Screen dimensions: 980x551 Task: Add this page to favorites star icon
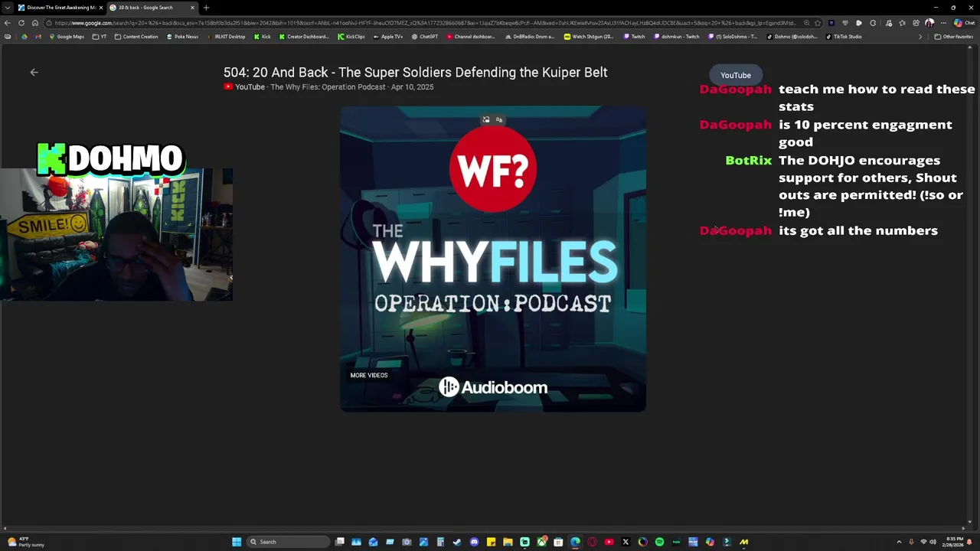pos(818,23)
